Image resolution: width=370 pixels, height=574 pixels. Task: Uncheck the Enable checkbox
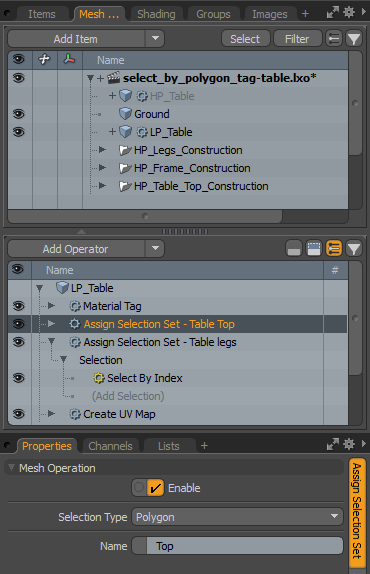[x=155, y=488]
